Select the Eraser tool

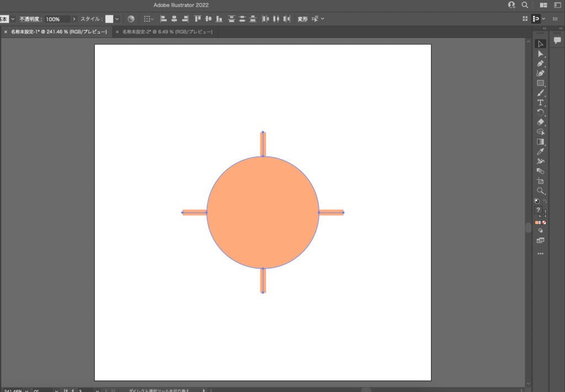tap(540, 122)
